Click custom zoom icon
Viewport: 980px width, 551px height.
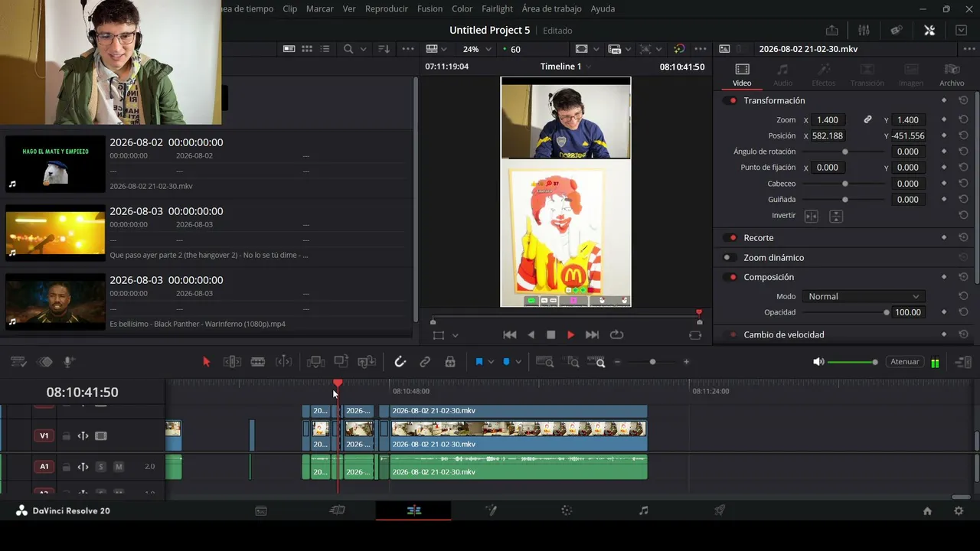click(597, 362)
